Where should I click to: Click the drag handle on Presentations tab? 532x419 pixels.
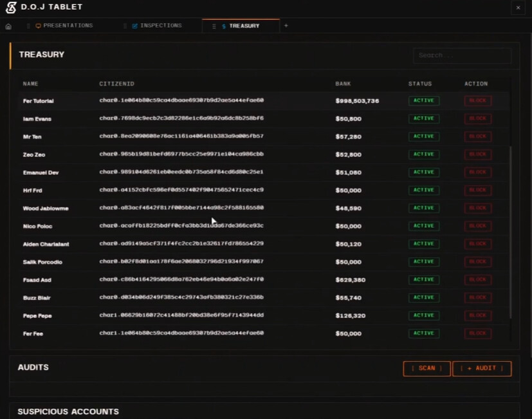[28, 26]
